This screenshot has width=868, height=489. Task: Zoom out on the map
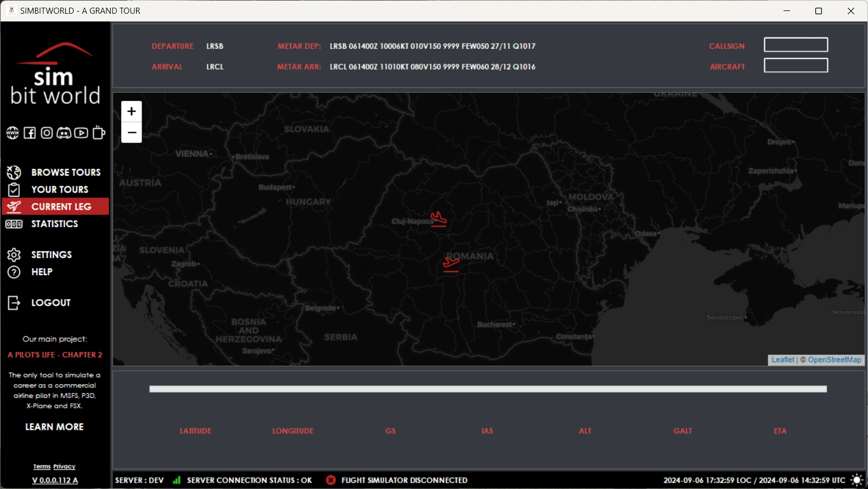point(132,133)
